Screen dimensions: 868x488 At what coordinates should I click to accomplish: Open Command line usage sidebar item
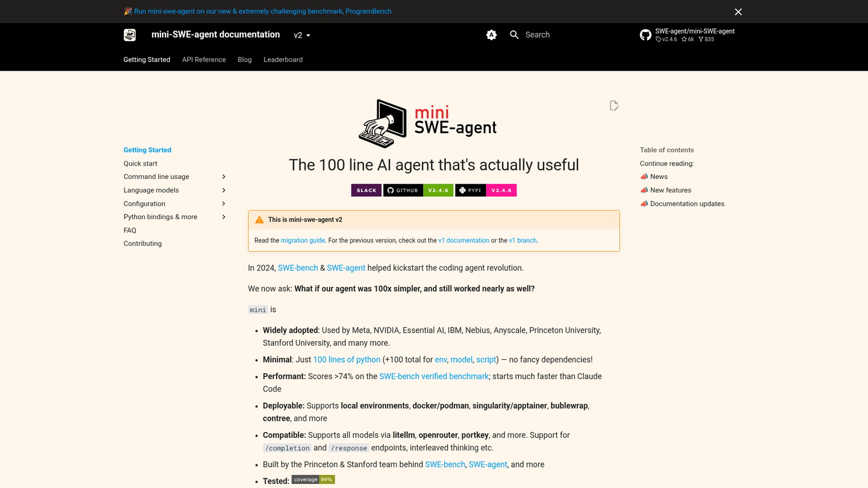[157, 177]
